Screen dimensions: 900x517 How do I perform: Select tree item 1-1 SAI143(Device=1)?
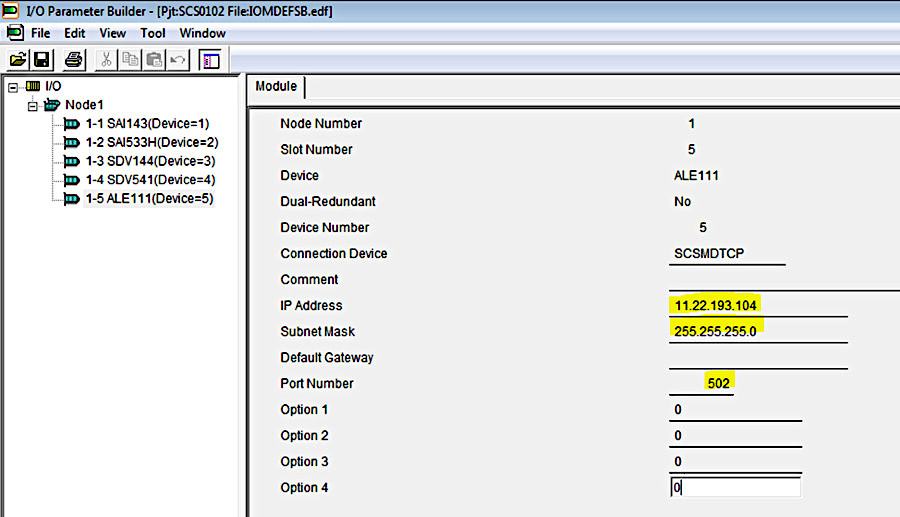point(148,123)
